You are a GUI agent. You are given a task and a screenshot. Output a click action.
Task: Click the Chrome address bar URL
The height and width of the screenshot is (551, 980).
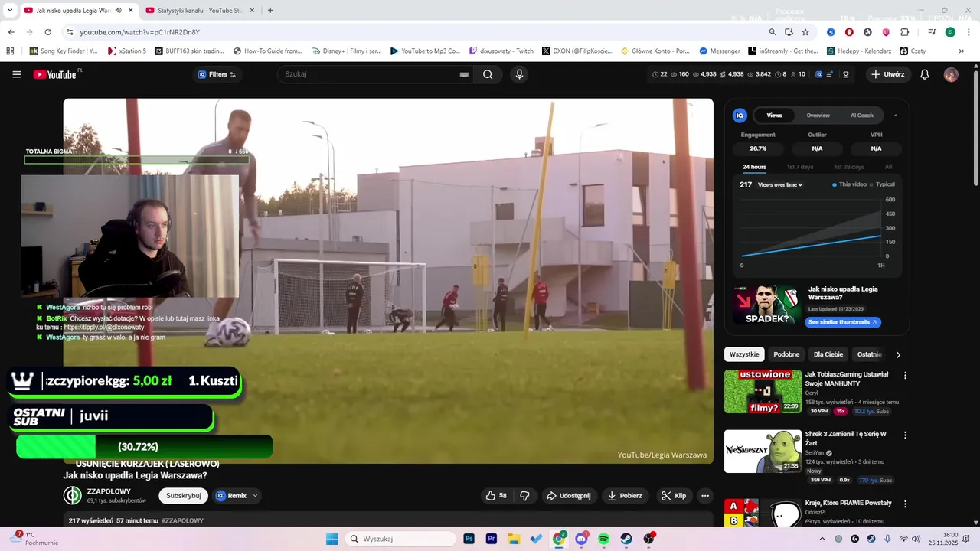click(x=140, y=32)
